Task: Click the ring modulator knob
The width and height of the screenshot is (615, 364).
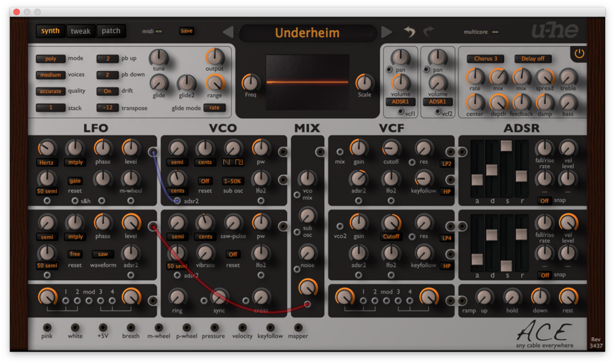Action: tap(177, 297)
